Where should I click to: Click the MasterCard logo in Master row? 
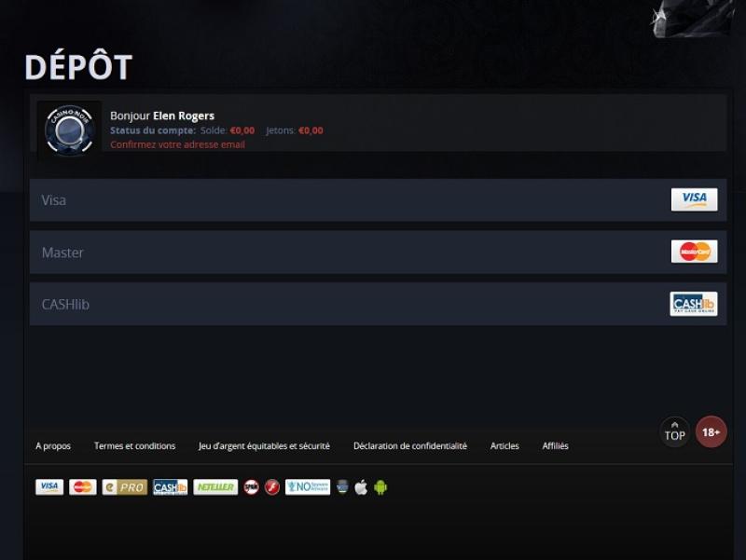coord(694,252)
